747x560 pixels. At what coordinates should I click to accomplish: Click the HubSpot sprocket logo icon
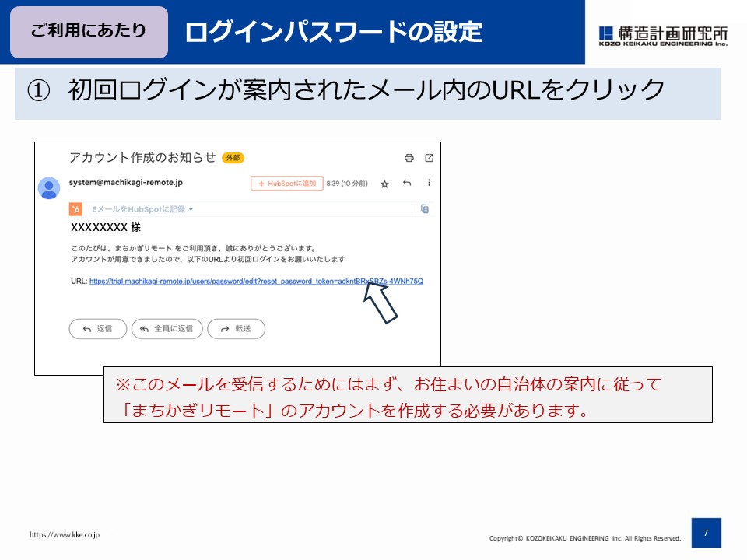click(x=75, y=208)
